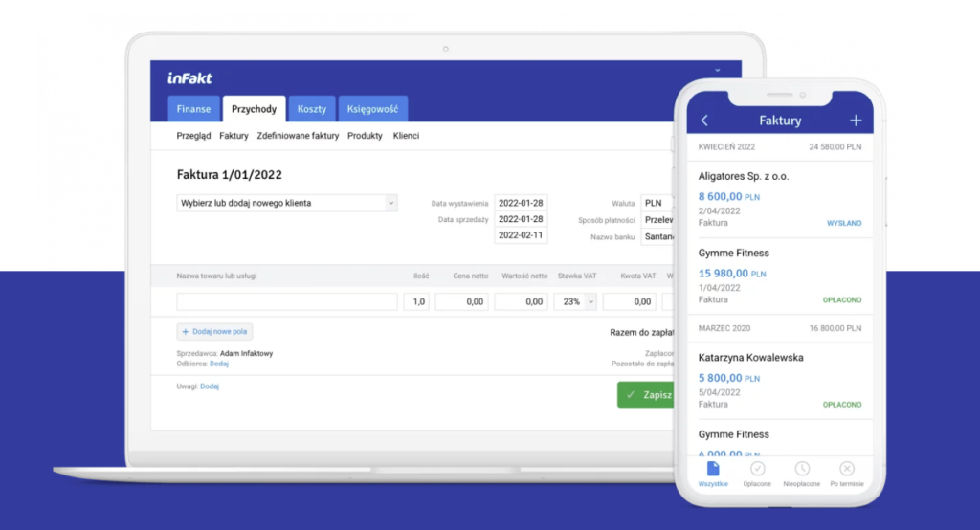Image resolution: width=980 pixels, height=530 pixels.
Task: Click the Faktura 1/01/2022 heading
Action: 230,175
